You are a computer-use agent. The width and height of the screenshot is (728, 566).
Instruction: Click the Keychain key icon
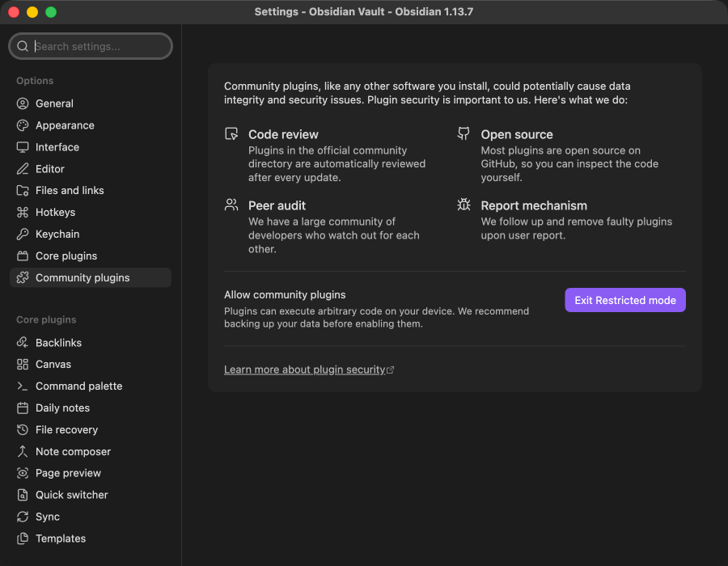(x=23, y=234)
